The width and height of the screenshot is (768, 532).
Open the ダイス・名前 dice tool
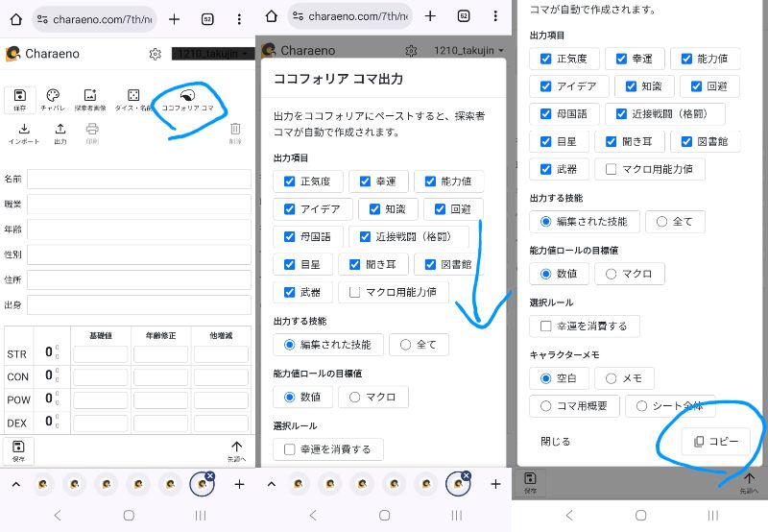click(x=133, y=100)
